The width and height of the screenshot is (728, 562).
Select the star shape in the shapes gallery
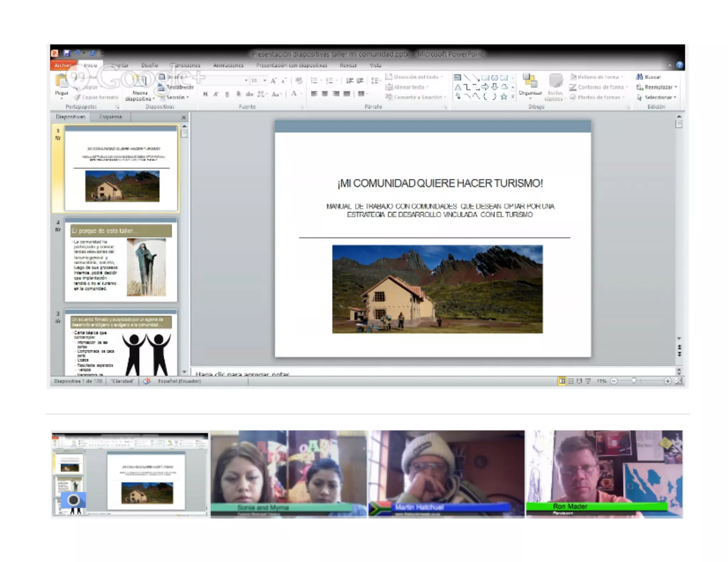coord(504,97)
